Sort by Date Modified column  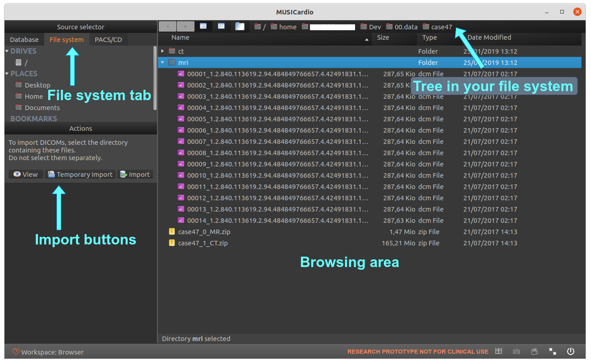[x=522, y=38]
